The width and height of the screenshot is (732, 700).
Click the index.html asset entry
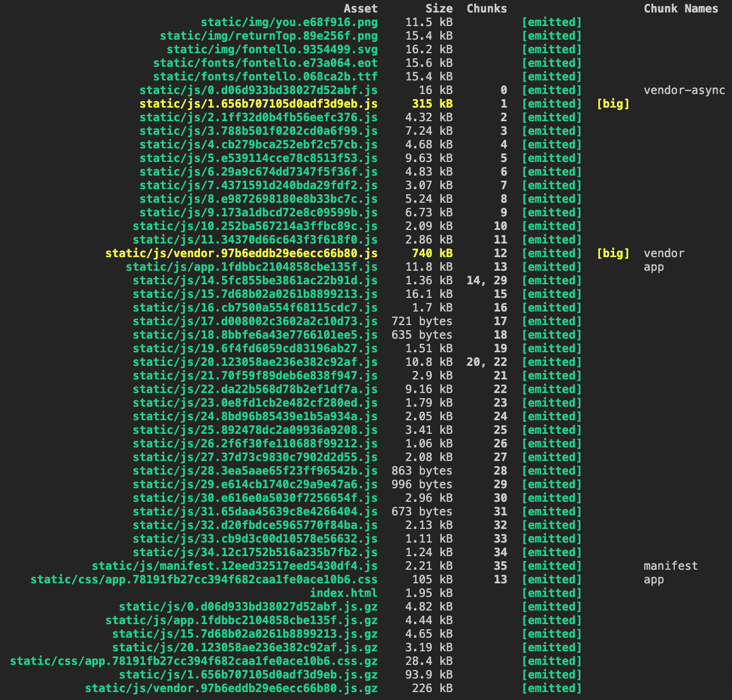click(x=343, y=593)
